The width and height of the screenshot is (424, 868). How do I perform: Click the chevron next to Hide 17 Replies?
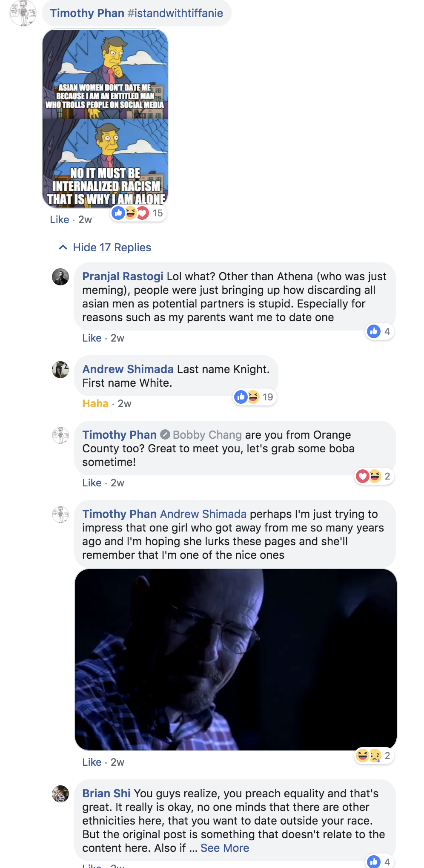pos(63,247)
